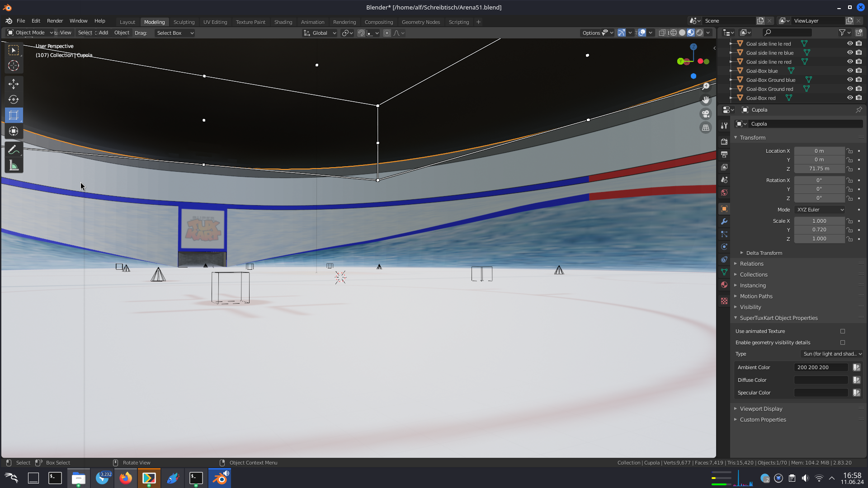Screen dimensions: 868x488
Task: Open Firefox from the taskbar
Action: coord(126,478)
